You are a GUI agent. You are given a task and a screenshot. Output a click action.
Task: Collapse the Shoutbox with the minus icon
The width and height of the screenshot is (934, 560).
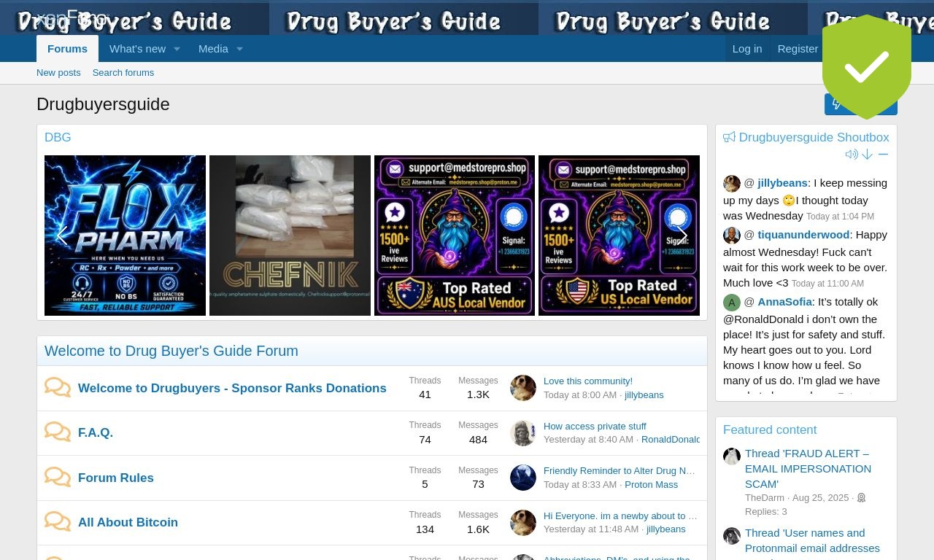[883, 155]
